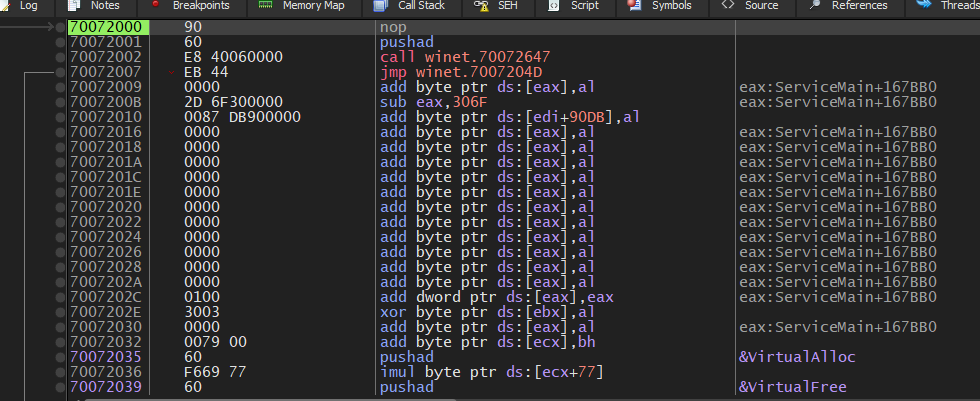Click the SEH tab icon
Screen dimensions: 980x401
[x=483, y=5]
